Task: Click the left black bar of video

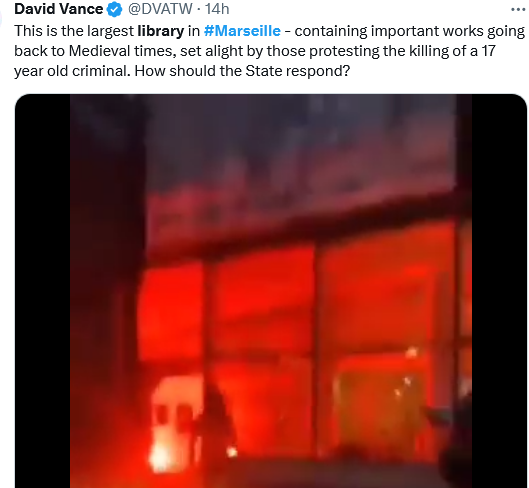Action: coord(43,291)
